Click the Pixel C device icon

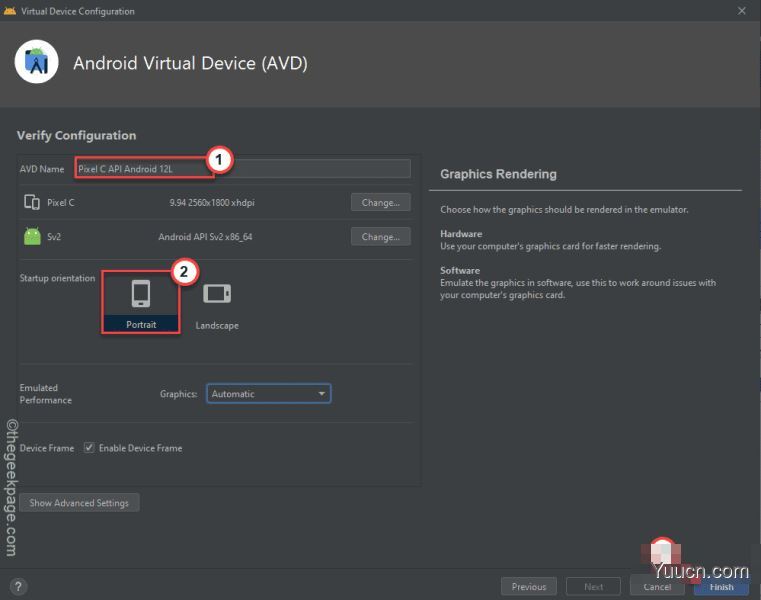pyautogui.click(x=32, y=202)
